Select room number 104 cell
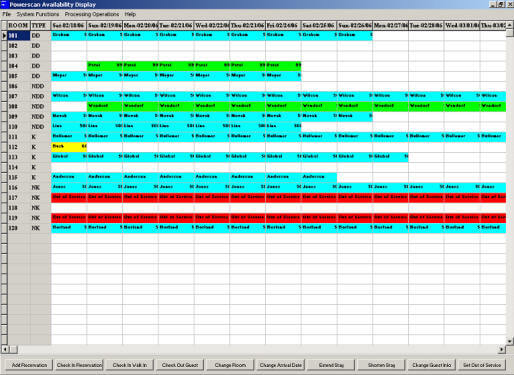The height and width of the screenshot is (375, 514). tap(19, 66)
